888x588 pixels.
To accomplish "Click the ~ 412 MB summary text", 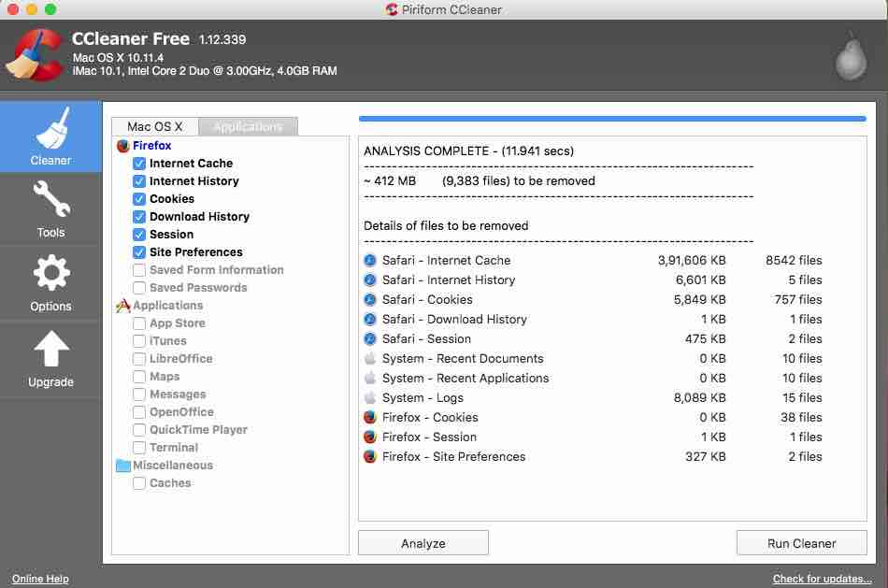I will [x=390, y=180].
